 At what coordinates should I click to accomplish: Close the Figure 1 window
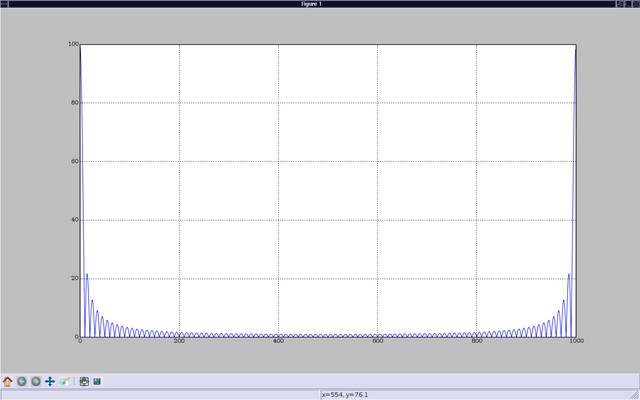click(636, 4)
